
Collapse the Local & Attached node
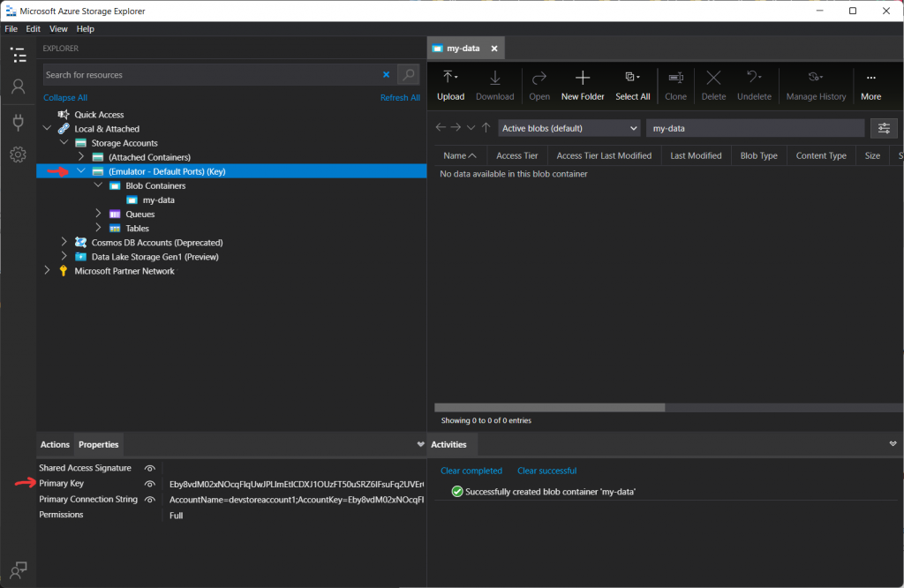point(48,129)
